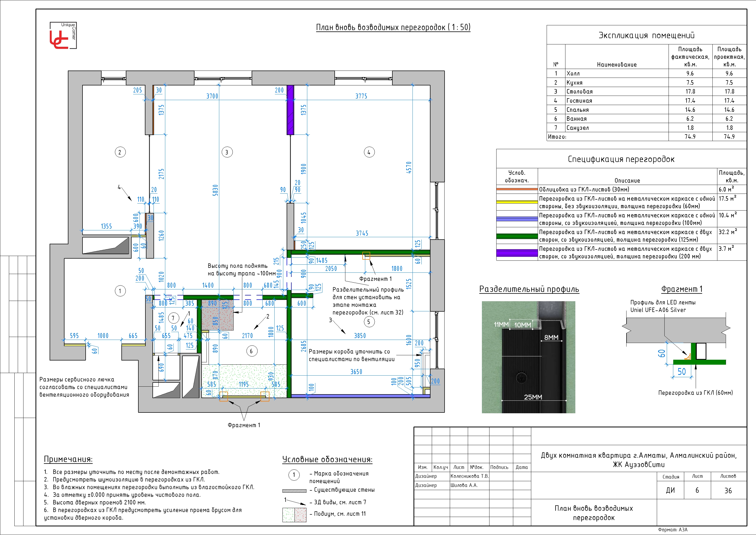Click room marker 5 in the bedroom
The width and height of the screenshot is (756, 535).
pyautogui.click(x=369, y=322)
